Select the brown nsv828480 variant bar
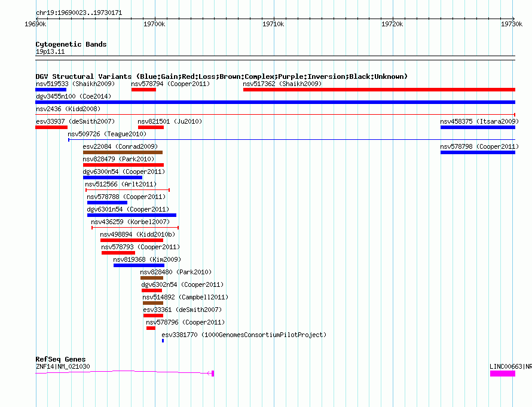This screenshot has width=532, height=407. pos(151,278)
